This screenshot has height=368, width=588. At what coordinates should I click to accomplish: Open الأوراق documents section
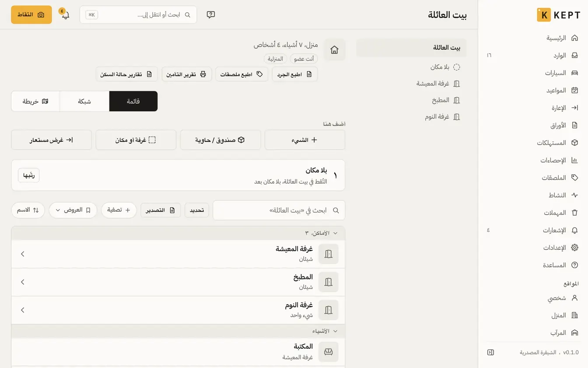pyautogui.click(x=532, y=125)
